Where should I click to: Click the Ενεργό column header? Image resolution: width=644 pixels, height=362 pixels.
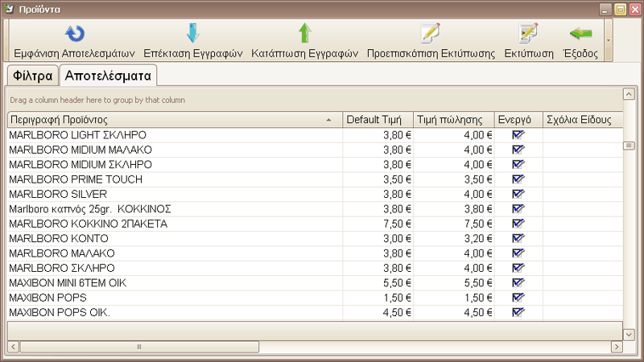518,119
